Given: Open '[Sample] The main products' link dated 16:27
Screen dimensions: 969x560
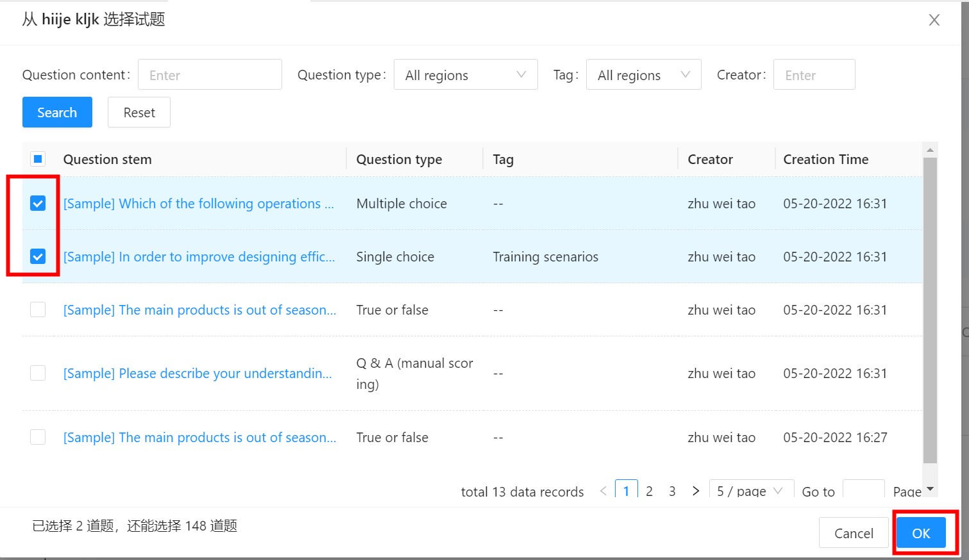Looking at the screenshot, I should 199,437.
